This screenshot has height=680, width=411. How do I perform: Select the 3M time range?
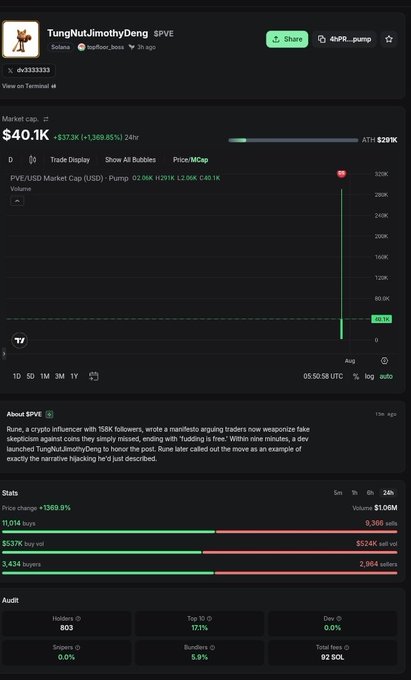[x=59, y=376]
